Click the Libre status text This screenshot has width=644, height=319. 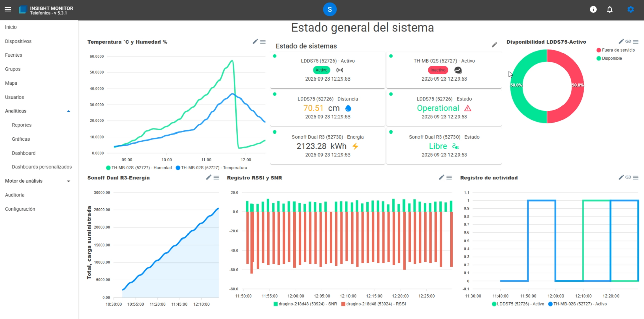[x=438, y=146]
